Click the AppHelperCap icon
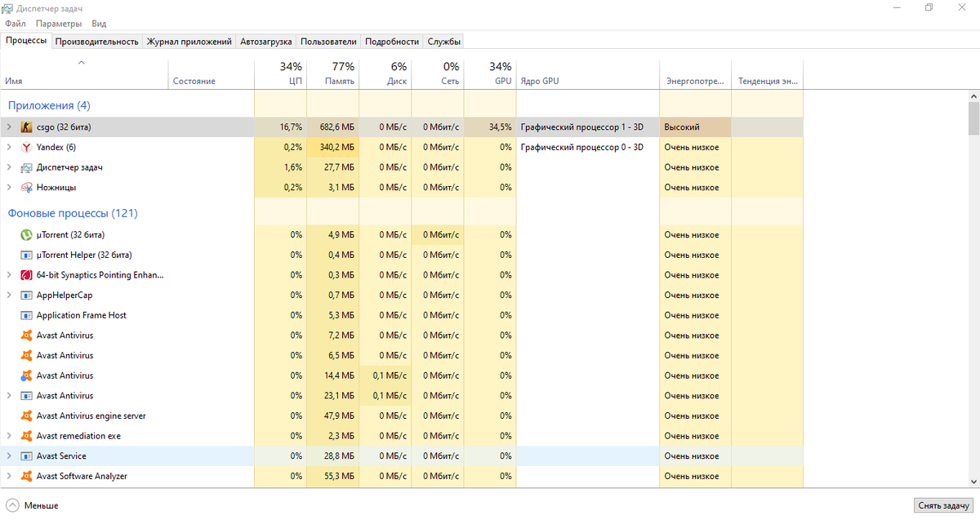 tap(26, 296)
